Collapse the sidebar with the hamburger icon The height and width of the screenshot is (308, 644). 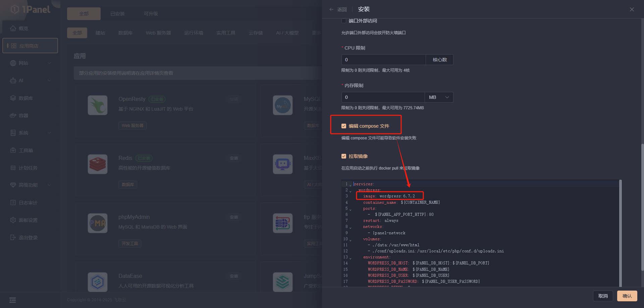click(13, 300)
